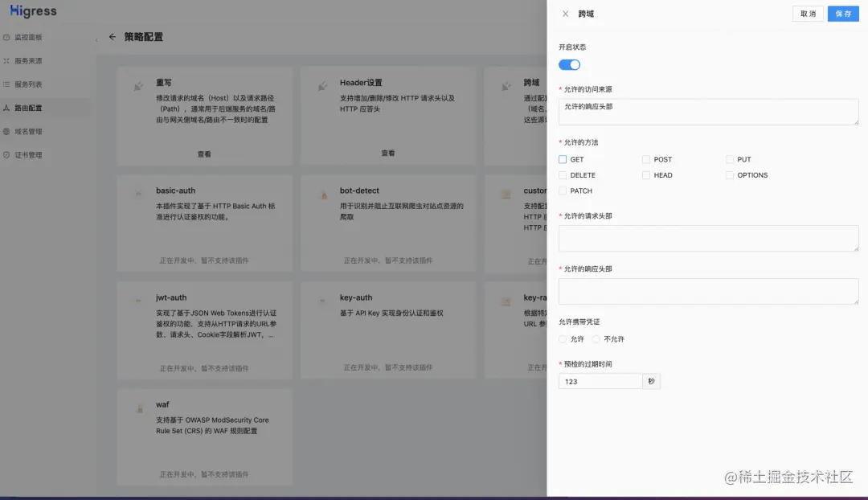The width and height of the screenshot is (868, 500).
Task: Check the PATCH method checkbox
Action: coord(563,191)
